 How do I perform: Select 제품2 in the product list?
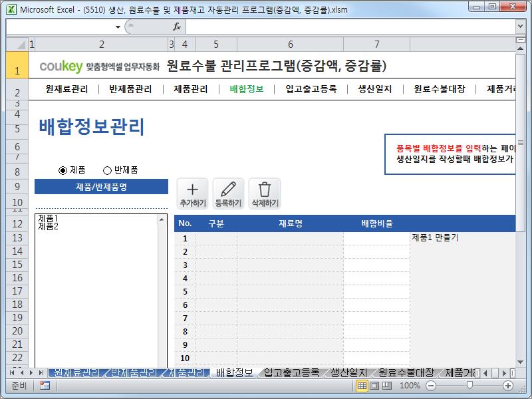[x=48, y=226]
